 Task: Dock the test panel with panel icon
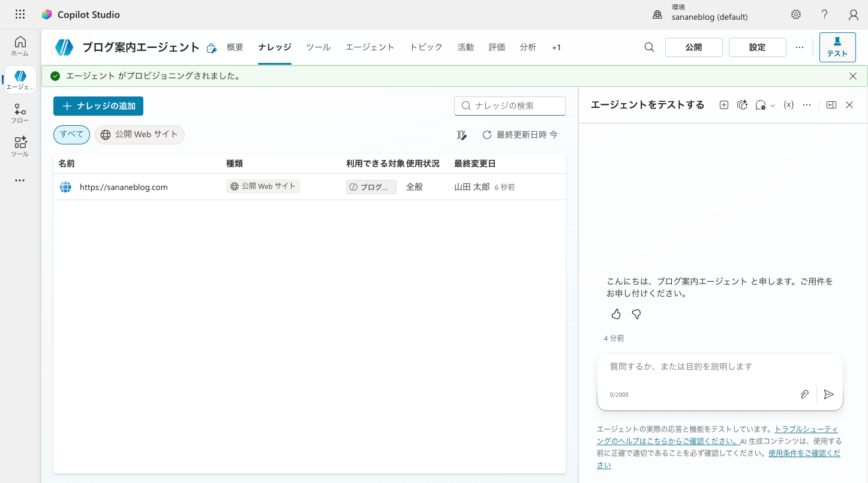(x=831, y=105)
